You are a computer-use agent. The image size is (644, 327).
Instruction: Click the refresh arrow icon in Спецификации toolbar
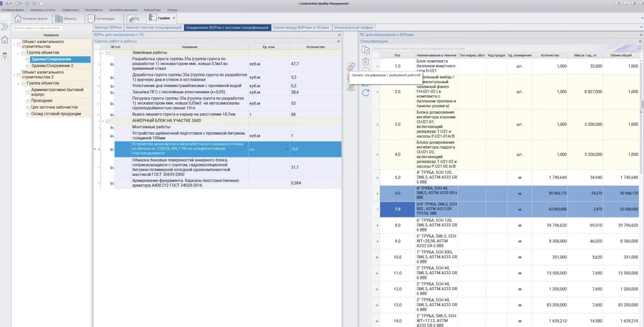(365, 93)
